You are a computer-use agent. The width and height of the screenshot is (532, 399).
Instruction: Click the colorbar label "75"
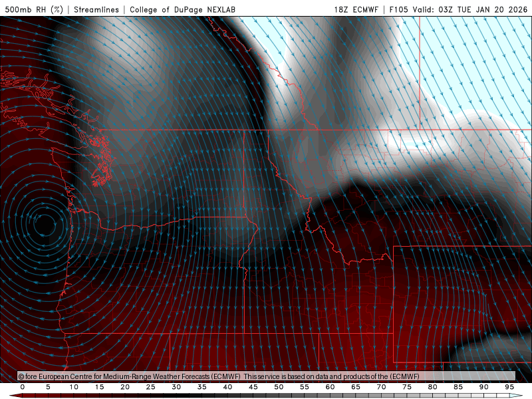coord(407,387)
